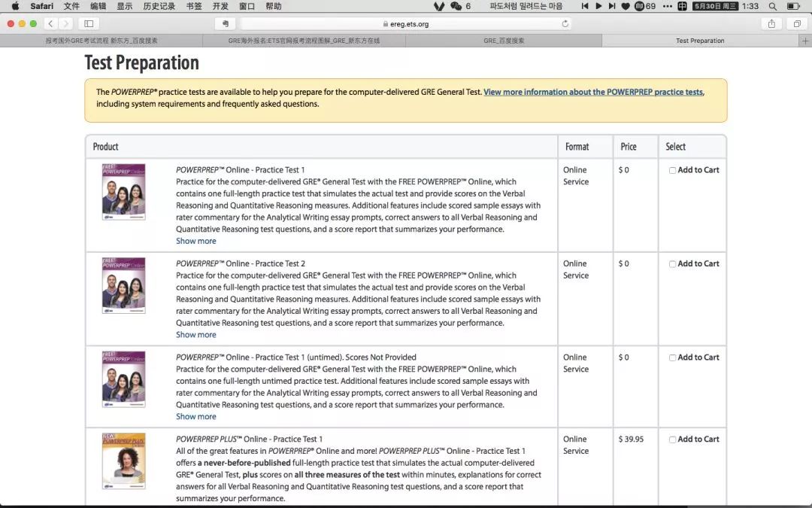Open the 历史记录 menu
Image resolution: width=812 pixels, height=508 pixels.
click(159, 6)
